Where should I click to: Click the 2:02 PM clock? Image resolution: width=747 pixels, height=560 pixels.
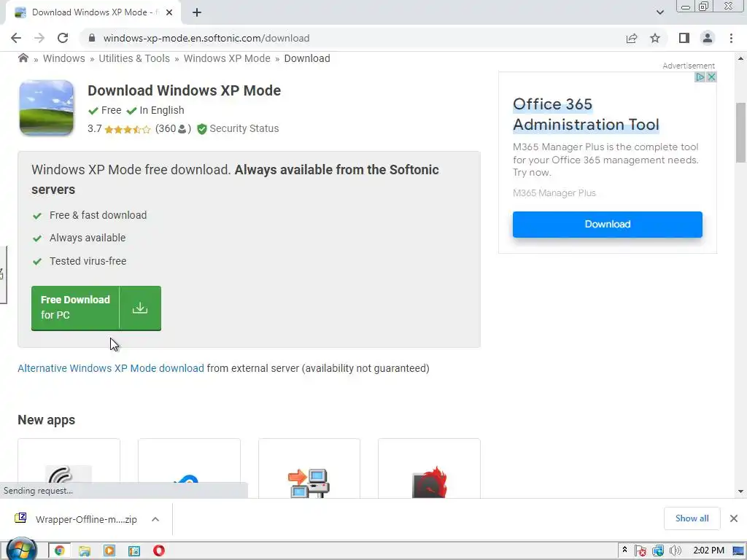pos(708,551)
